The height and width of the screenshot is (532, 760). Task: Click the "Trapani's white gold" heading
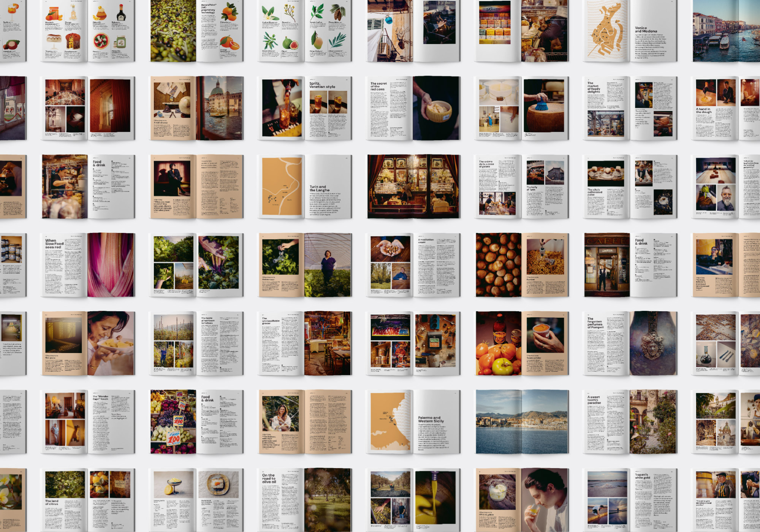pos(642,476)
